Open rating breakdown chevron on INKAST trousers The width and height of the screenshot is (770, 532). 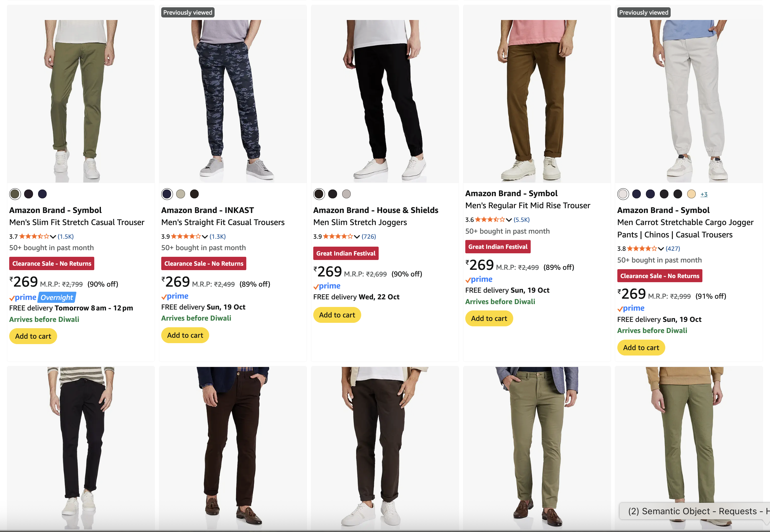tap(205, 237)
